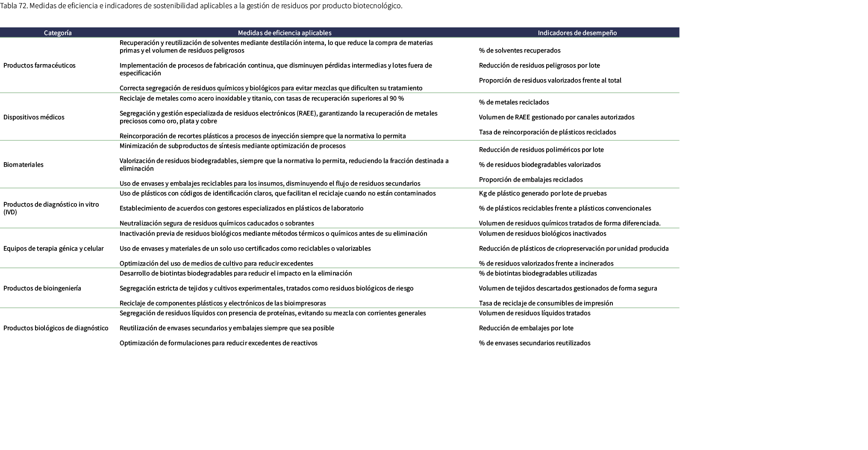Click the 'Indicadores de desempeño' column header
This screenshot has height=450, width=868.
click(x=577, y=33)
